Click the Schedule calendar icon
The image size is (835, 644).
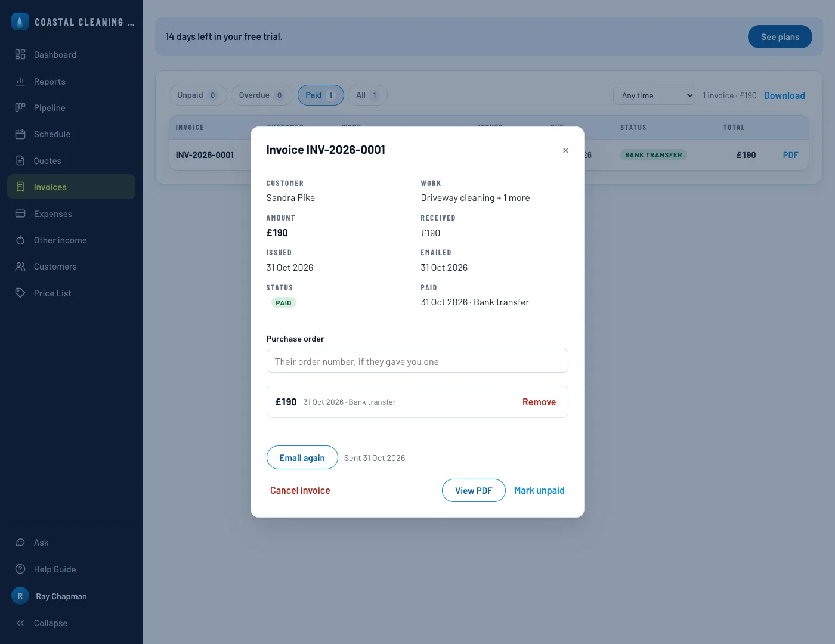(20, 134)
